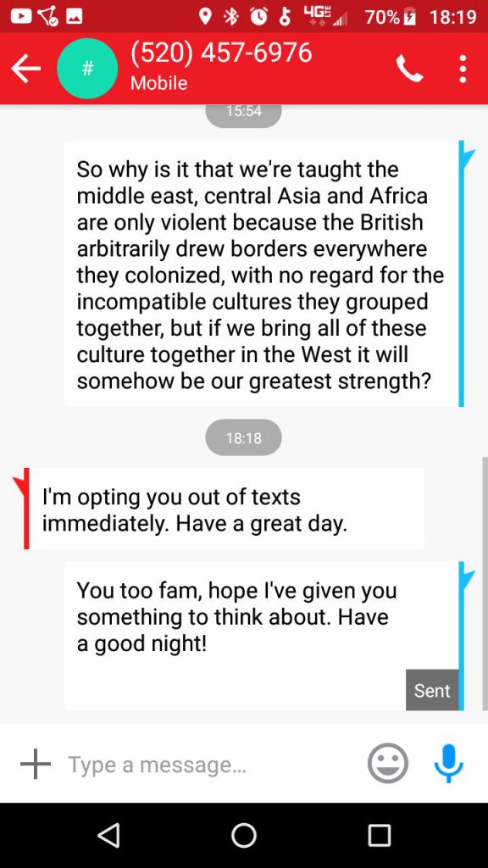Add attachment with the plus icon

coord(36,764)
